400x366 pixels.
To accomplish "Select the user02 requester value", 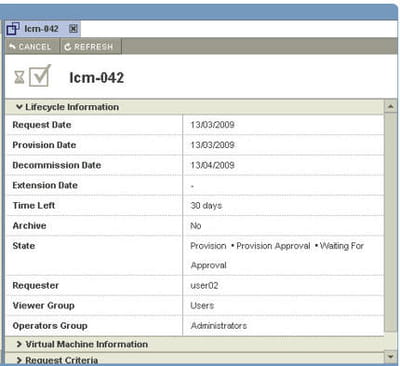I will [204, 286].
